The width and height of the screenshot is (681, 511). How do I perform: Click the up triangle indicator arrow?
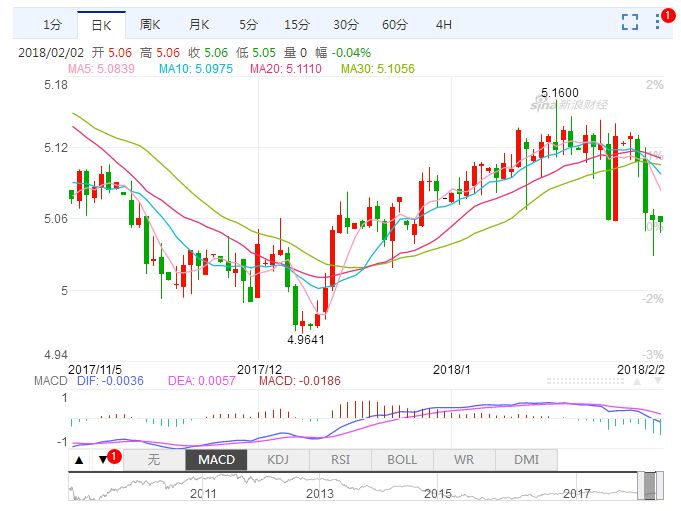coord(80,460)
